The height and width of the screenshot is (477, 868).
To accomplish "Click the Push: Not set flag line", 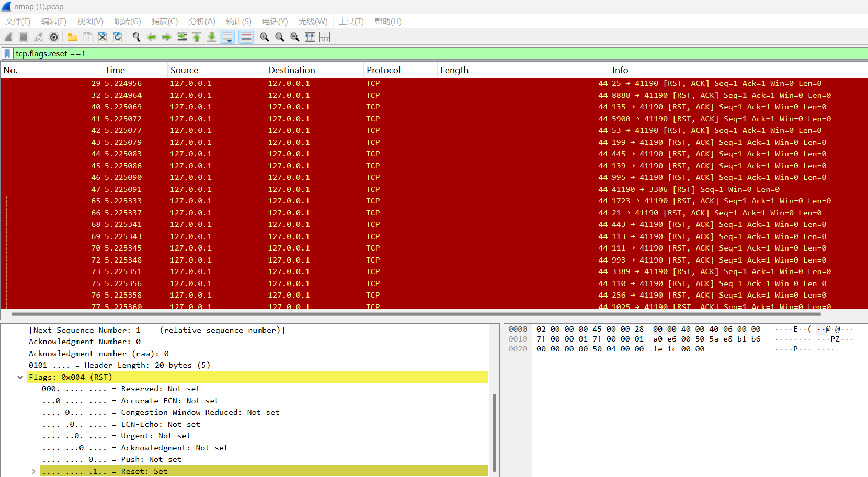I will (x=112, y=459).
